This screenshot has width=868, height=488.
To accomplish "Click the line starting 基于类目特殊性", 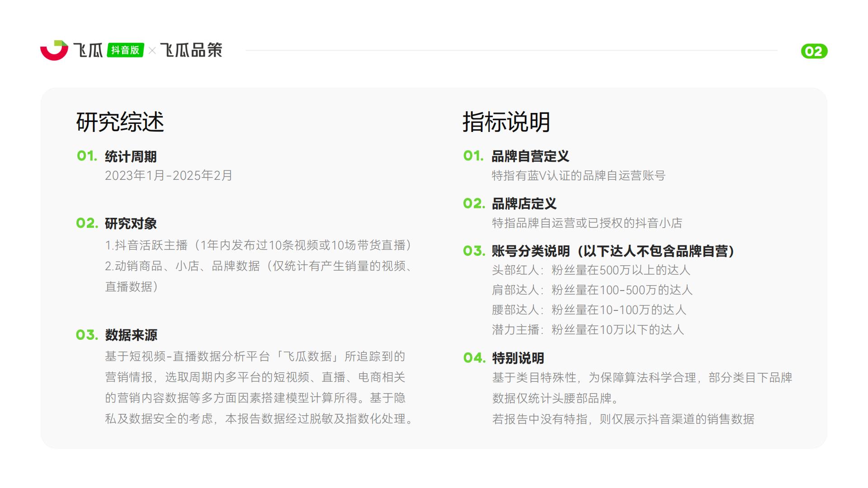I will [642, 377].
